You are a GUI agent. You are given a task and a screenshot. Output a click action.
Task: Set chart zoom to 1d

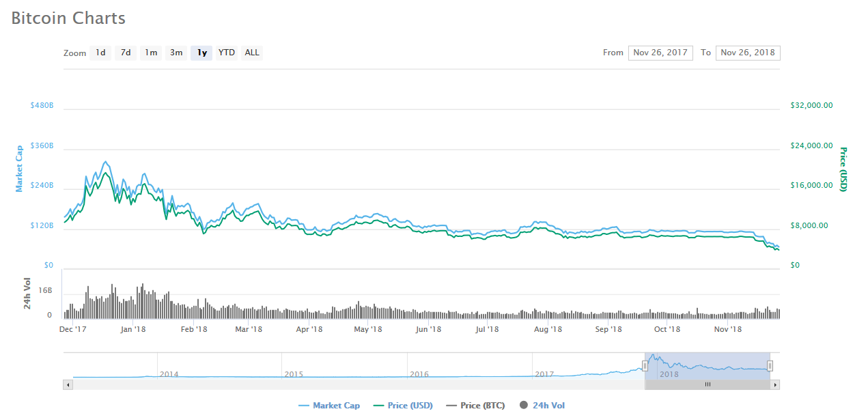(x=100, y=53)
